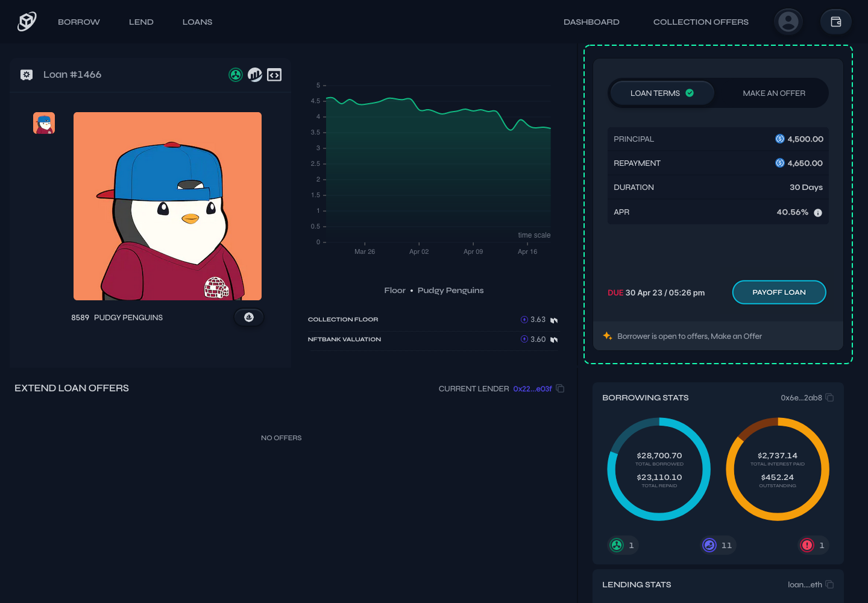868x603 pixels.
Task: Click the DUE 30 Apr 23 date text
Action: [x=656, y=292]
